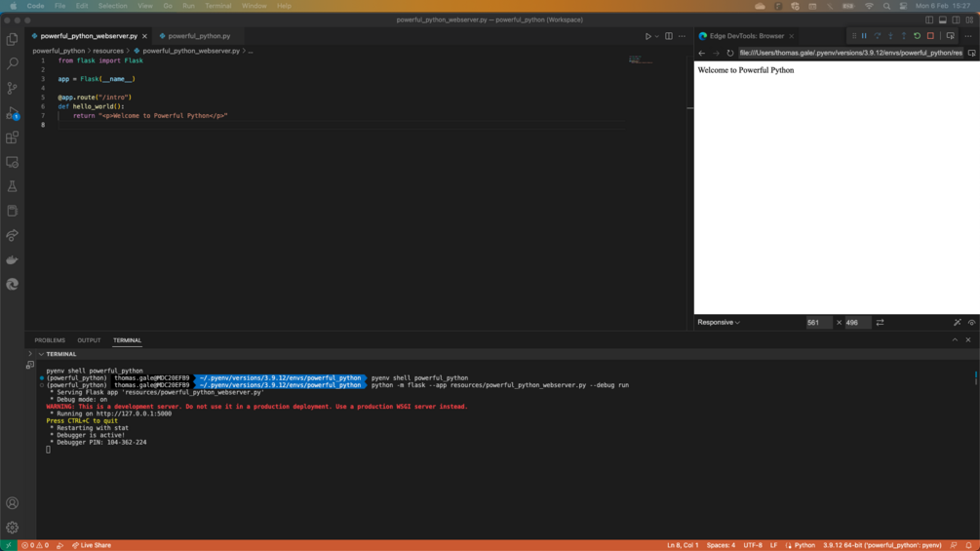Image resolution: width=980 pixels, height=551 pixels.
Task: Expand the terminal side chevron
Action: pyautogui.click(x=30, y=354)
